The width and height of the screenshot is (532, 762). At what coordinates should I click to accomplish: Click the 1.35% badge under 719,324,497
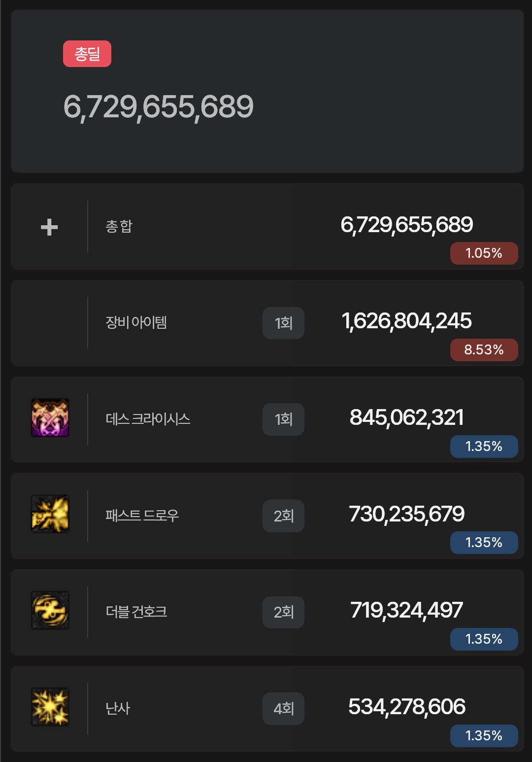point(484,639)
